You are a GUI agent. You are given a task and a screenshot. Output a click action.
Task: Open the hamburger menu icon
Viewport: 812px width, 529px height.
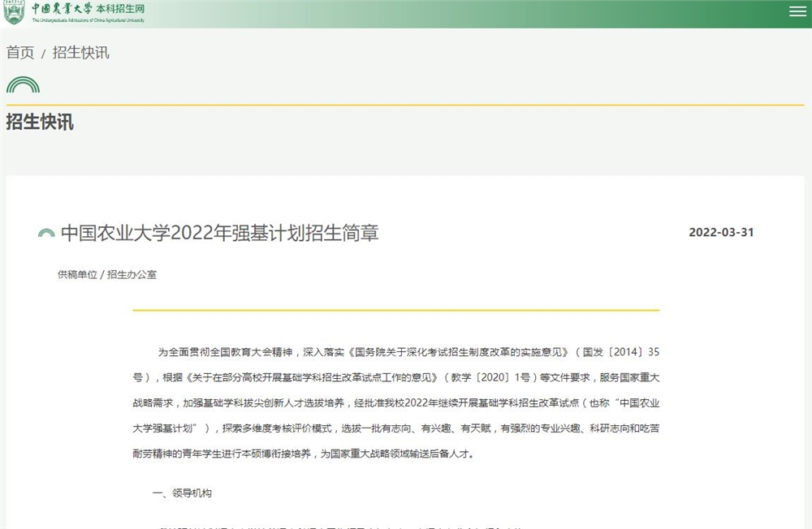click(797, 11)
